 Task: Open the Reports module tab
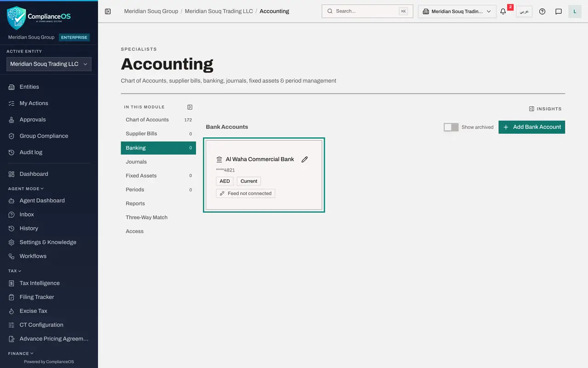[x=158, y=204]
